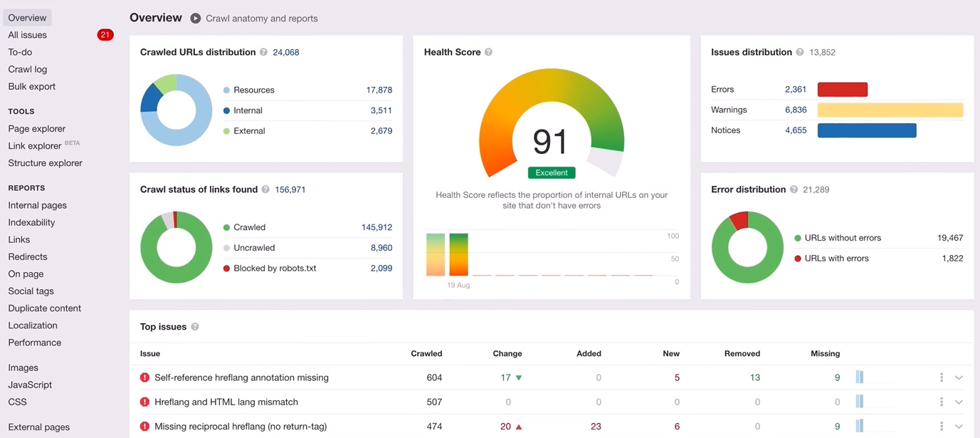Open three-dot menu for Missing reciprocal hreflang row
980x438 pixels.
tap(941, 426)
